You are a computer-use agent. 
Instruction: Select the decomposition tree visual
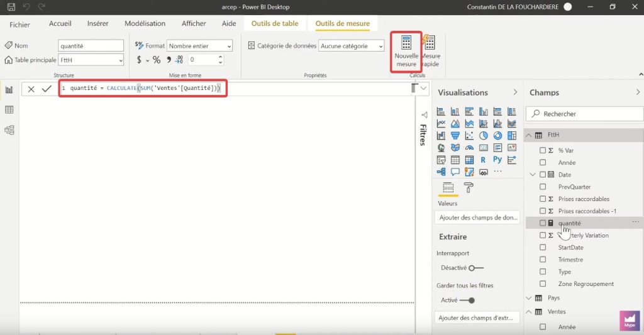pyautogui.click(x=441, y=172)
